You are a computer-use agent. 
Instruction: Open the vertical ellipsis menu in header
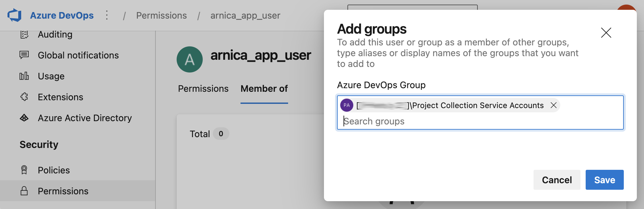click(x=107, y=15)
